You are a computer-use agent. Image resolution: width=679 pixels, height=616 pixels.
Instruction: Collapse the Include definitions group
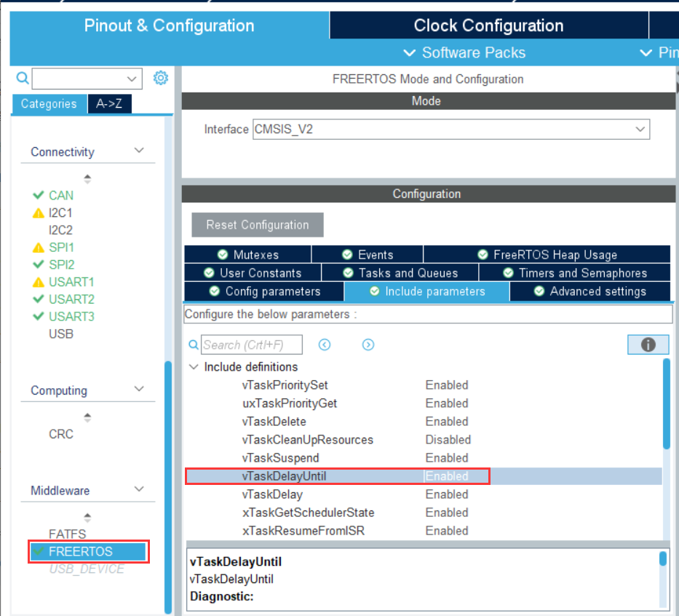point(194,367)
